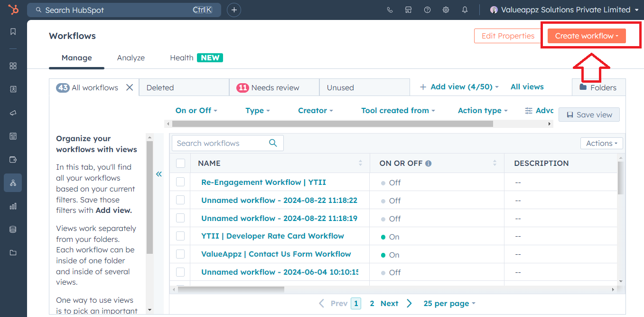Click the magnifier icon in Search workflows
Viewport: 644px width, 317px height.
point(273,143)
